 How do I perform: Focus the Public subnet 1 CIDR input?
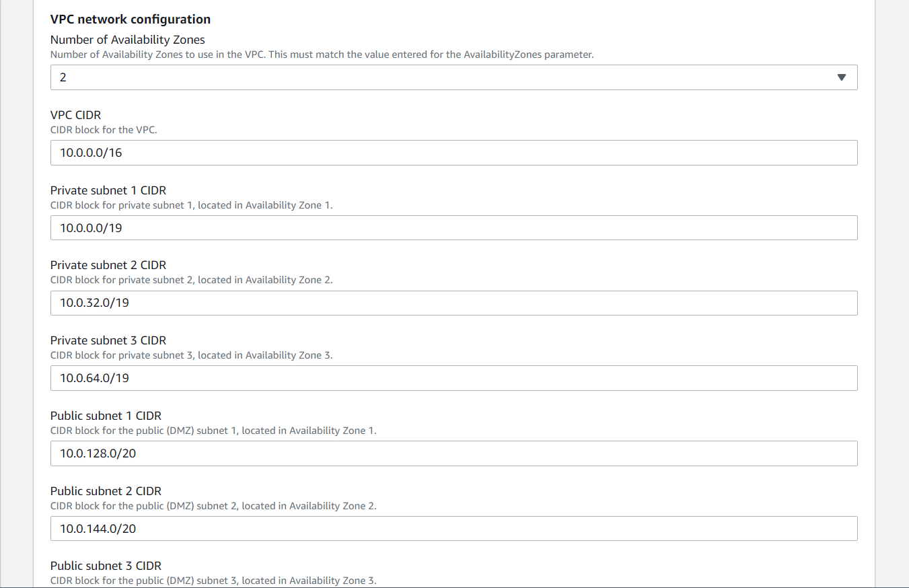[453, 453]
